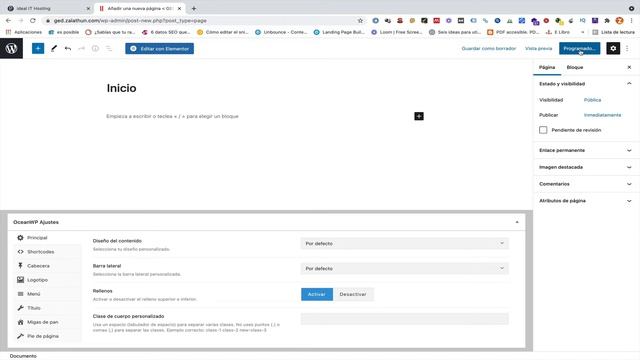The height and width of the screenshot is (360, 640).
Task: Check Pendiente de revisión box
Action: click(543, 130)
